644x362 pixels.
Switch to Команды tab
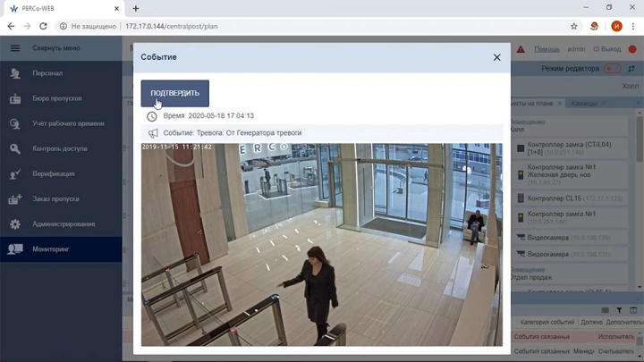[583, 104]
